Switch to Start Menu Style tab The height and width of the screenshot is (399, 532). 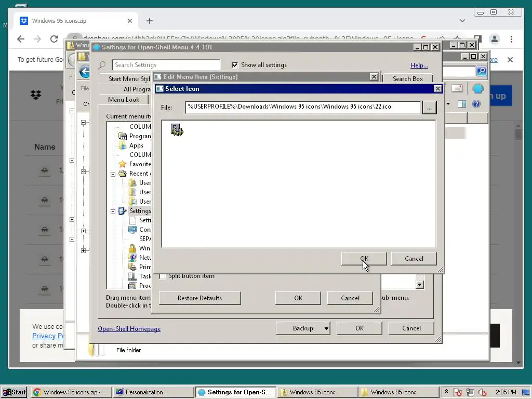(x=125, y=79)
